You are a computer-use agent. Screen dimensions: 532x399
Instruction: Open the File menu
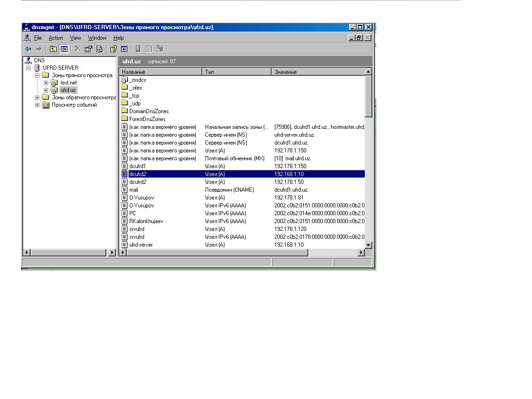tap(38, 38)
